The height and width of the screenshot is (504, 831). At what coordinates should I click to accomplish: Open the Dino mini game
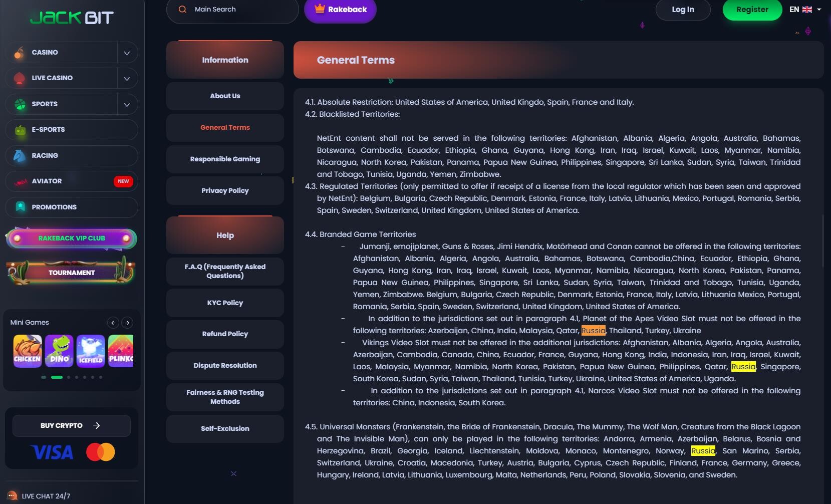click(59, 351)
